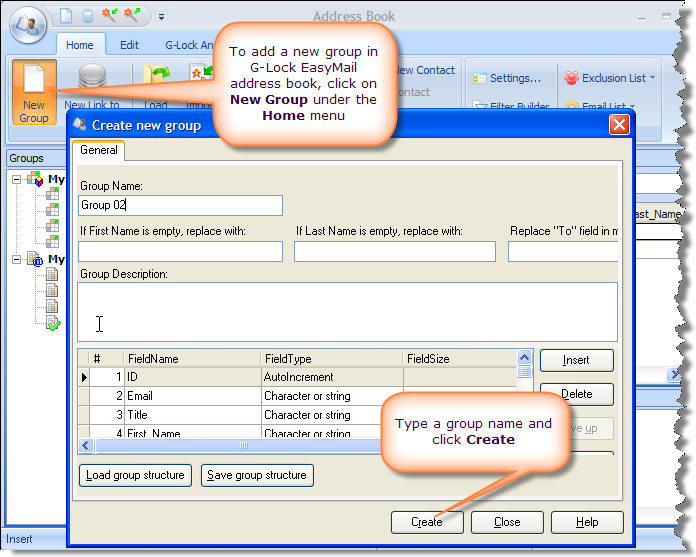Viewport: 696px width, 557px height.
Task: Close the Create new group dialog
Action: 619,125
